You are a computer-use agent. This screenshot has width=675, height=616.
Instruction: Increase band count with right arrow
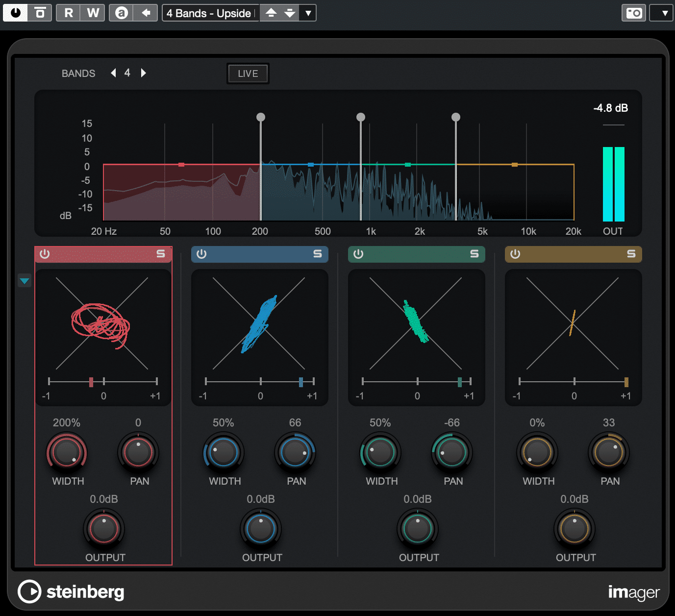(143, 73)
